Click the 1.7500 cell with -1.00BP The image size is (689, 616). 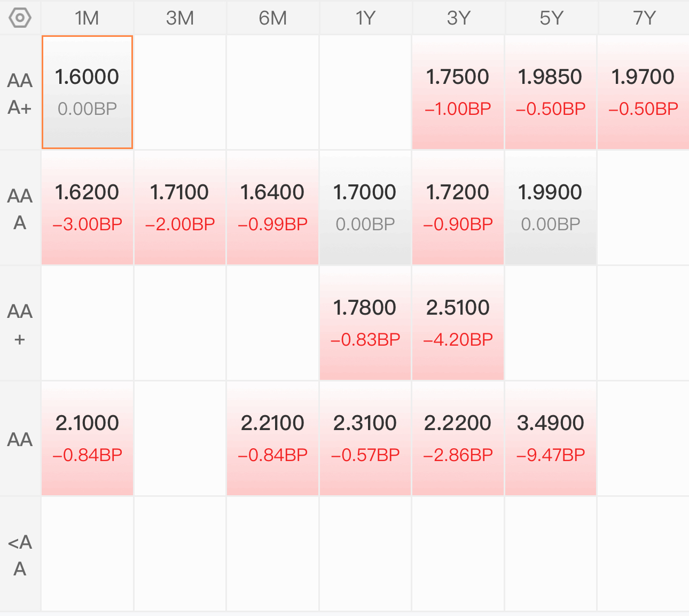458,92
